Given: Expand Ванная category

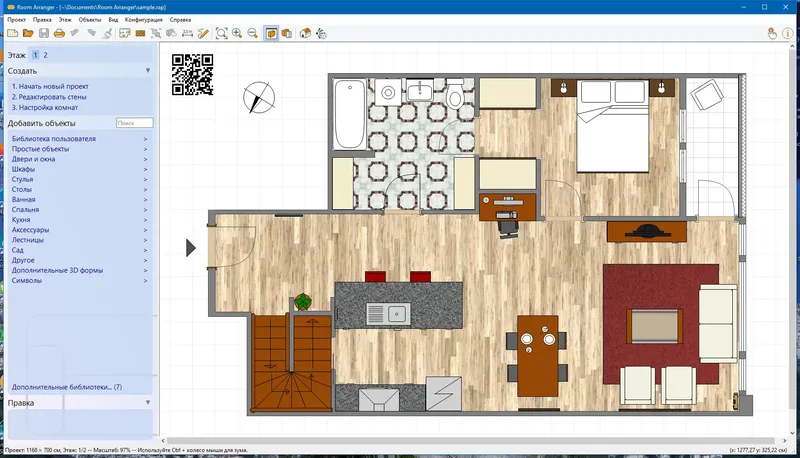Looking at the screenshot, I should coord(80,199).
